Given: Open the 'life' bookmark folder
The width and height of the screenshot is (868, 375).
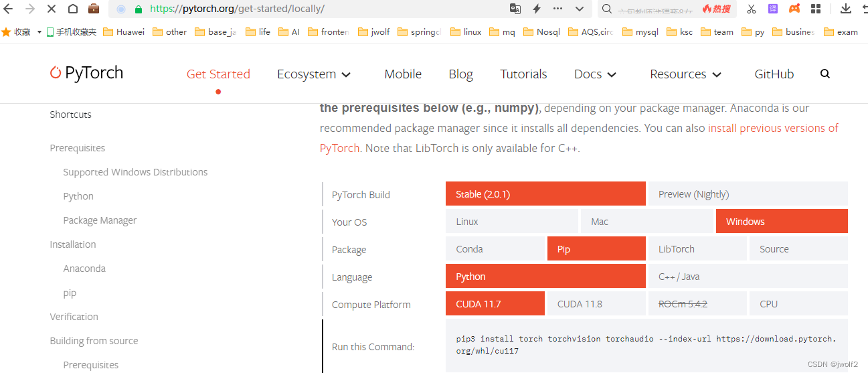Looking at the screenshot, I should pos(258,31).
